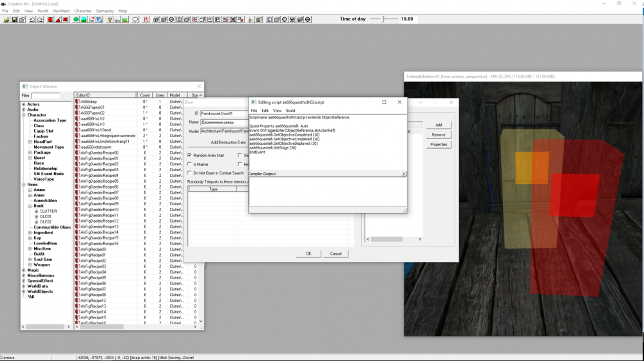This screenshot has width=644, height=361.
Task: Click the toolbar icon with letter P
Action: [217, 19]
